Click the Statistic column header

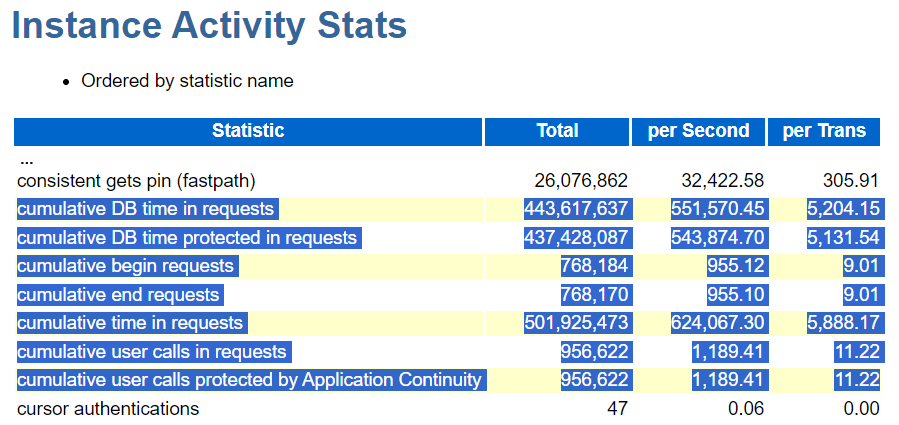click(248, 131)
